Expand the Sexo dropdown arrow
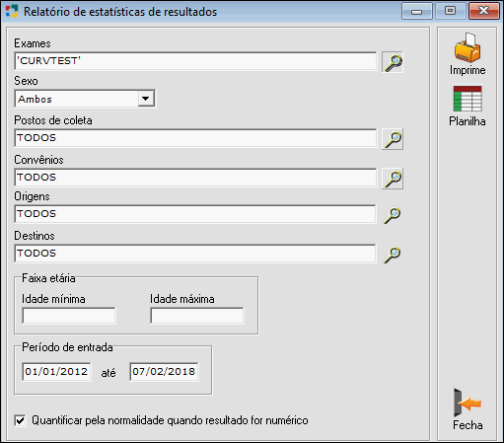Image resolution: width=504 pixels, height=443 pixels. 146,99
